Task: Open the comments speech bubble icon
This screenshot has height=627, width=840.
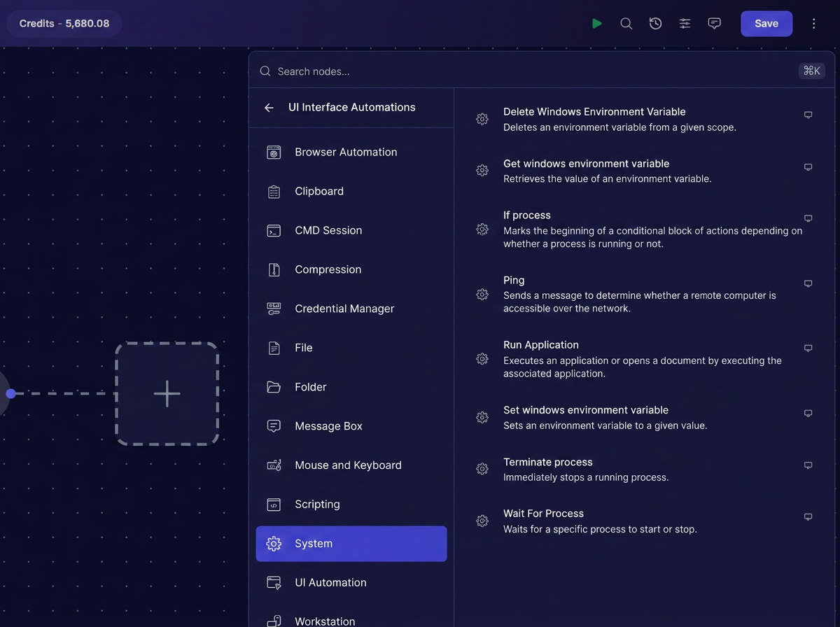Action: click(714, 24)
